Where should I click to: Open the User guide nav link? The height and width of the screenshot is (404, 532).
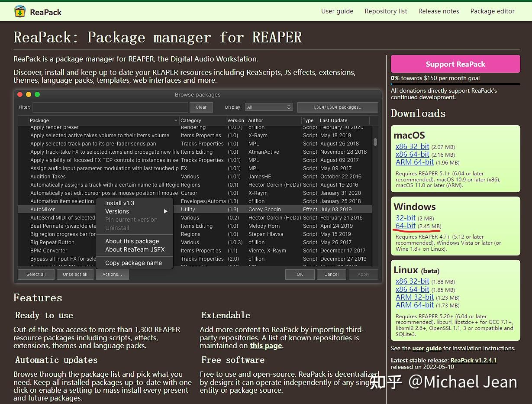[x=337, y=11]
